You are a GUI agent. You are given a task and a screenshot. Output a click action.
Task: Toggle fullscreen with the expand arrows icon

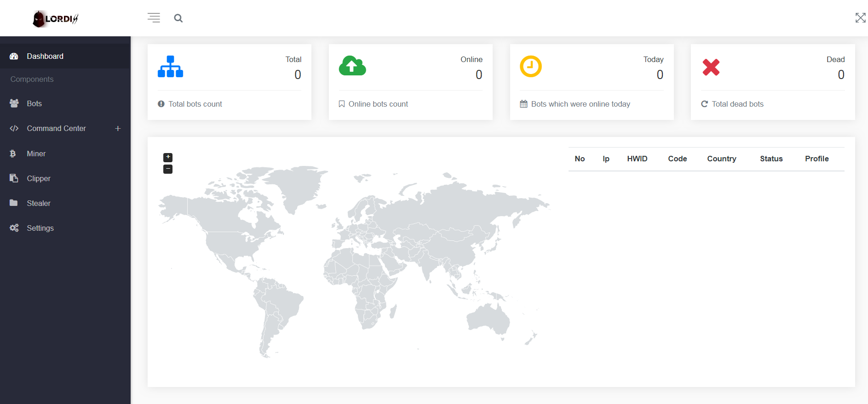click(860, 18)
